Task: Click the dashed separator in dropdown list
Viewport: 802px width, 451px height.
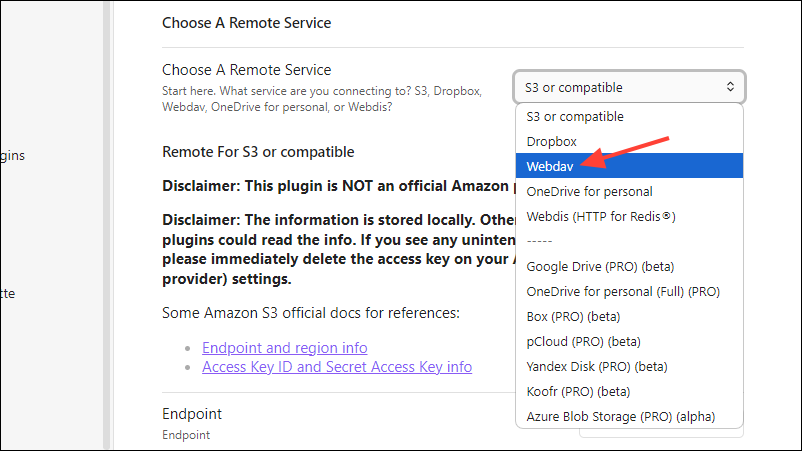Action: click(x=538, y=241)
